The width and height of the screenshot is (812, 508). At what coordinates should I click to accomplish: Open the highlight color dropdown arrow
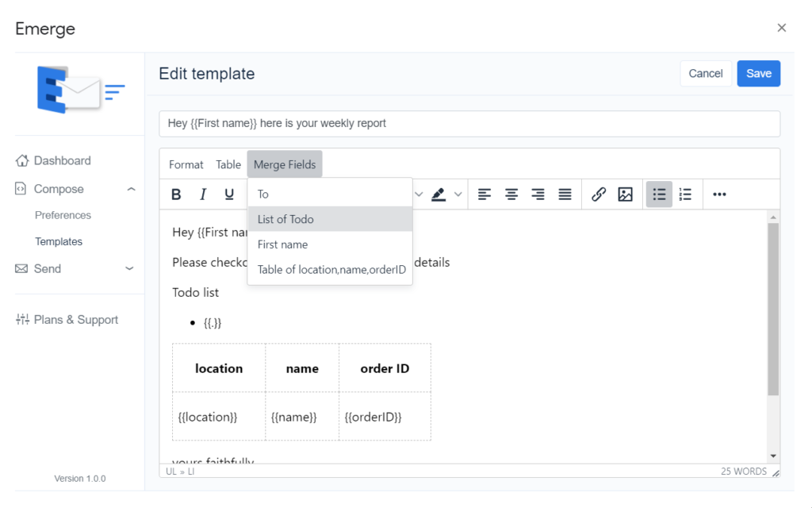(458, 194)
